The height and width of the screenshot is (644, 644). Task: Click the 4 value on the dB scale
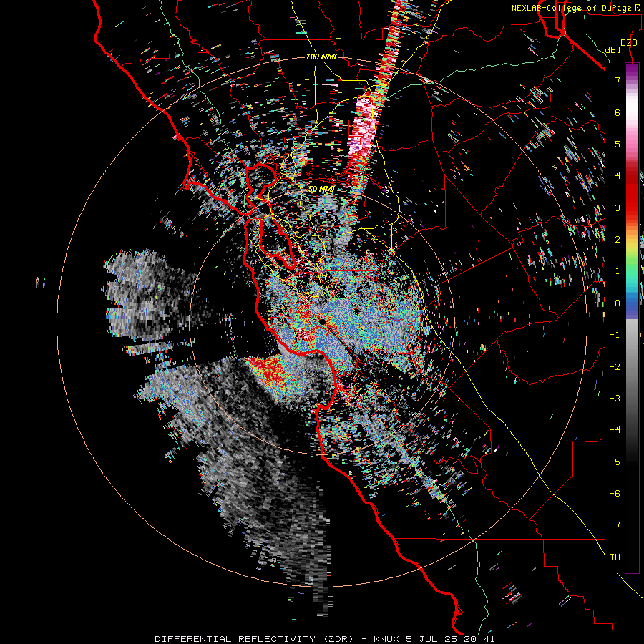click(x=618, y=176)
